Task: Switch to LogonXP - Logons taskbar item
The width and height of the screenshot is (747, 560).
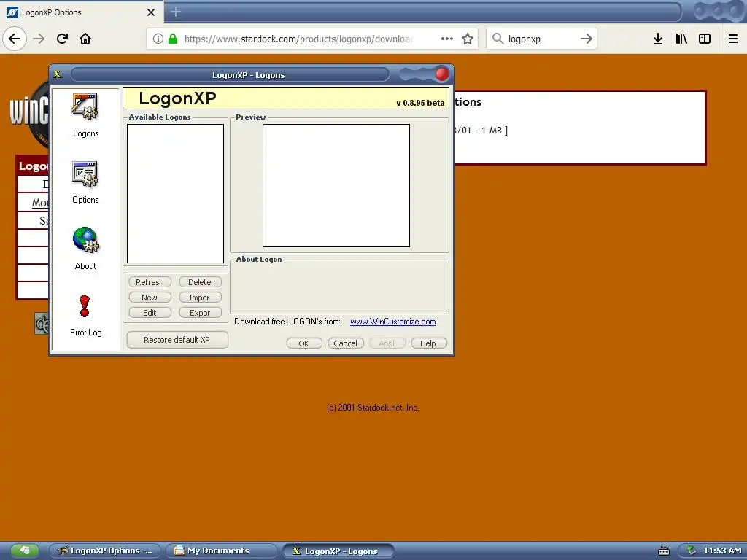Action: (x=338, y=551)
